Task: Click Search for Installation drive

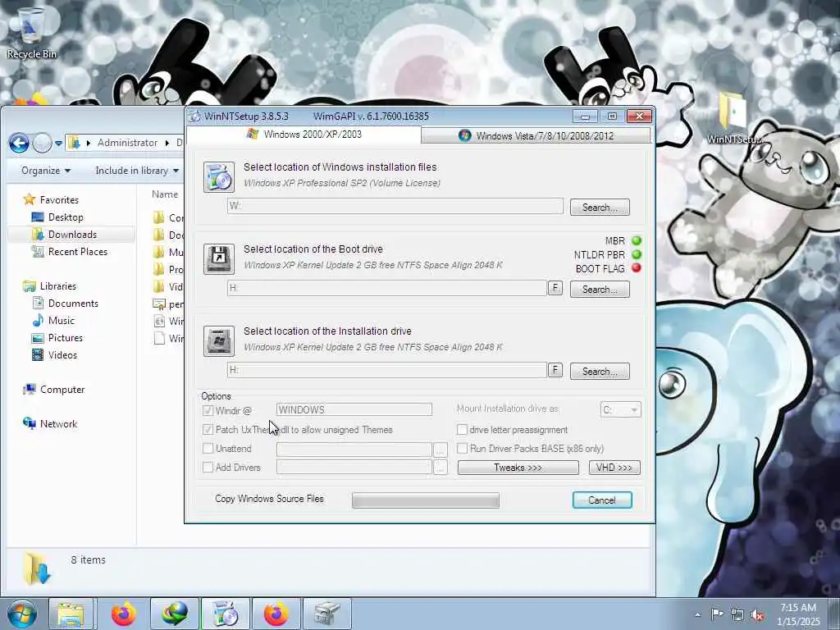Action: tap(600, 372)
